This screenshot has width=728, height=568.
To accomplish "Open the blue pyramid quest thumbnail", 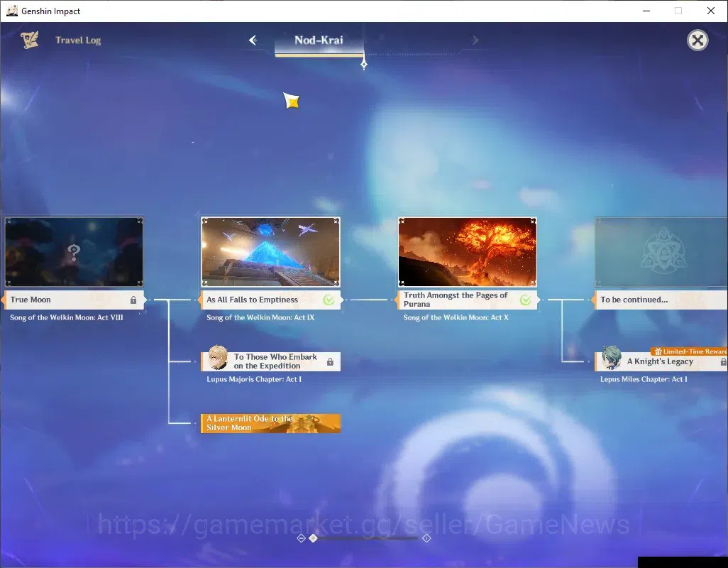I will [x=270, y=252].
